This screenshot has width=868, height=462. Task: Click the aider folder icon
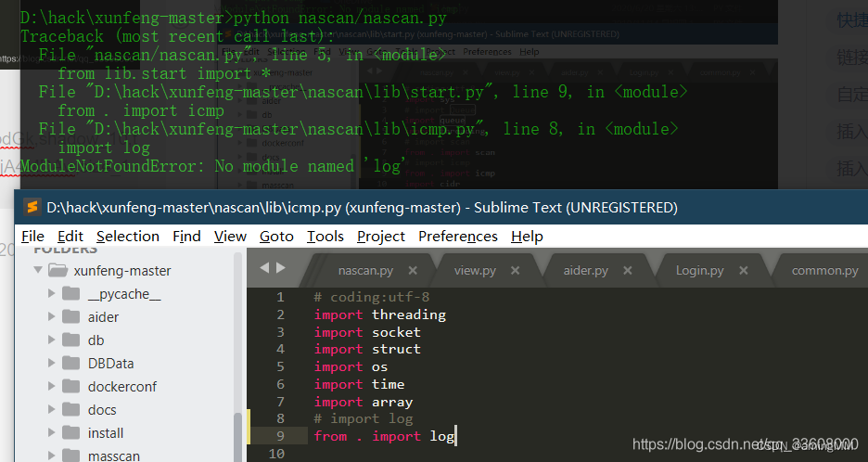(70, 316)
